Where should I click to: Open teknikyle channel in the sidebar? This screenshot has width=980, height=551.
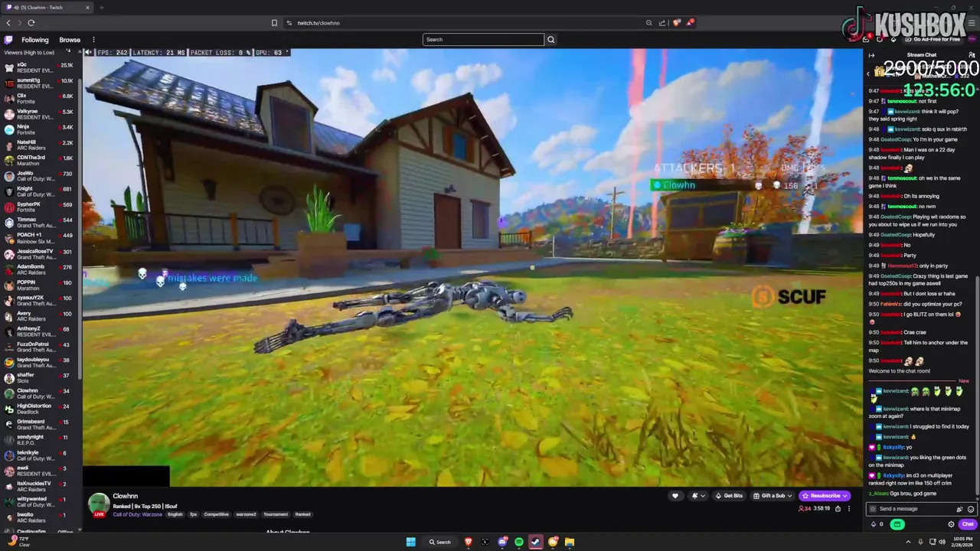(40, 455)
